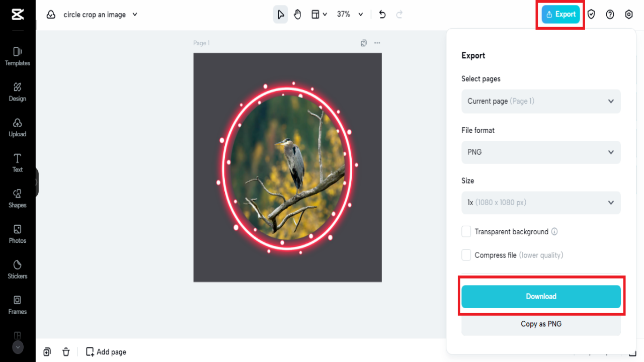Screen dimensions: 644x362
Task: Open the more options icon above Page 1
Action: click(377, 43)
